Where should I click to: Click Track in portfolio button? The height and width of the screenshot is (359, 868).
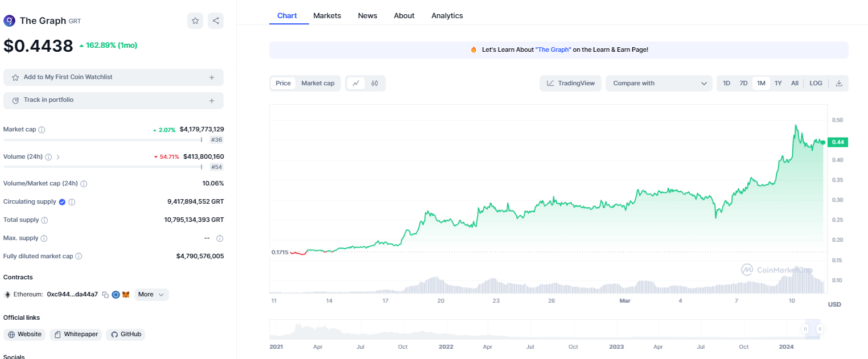(113, 101)
